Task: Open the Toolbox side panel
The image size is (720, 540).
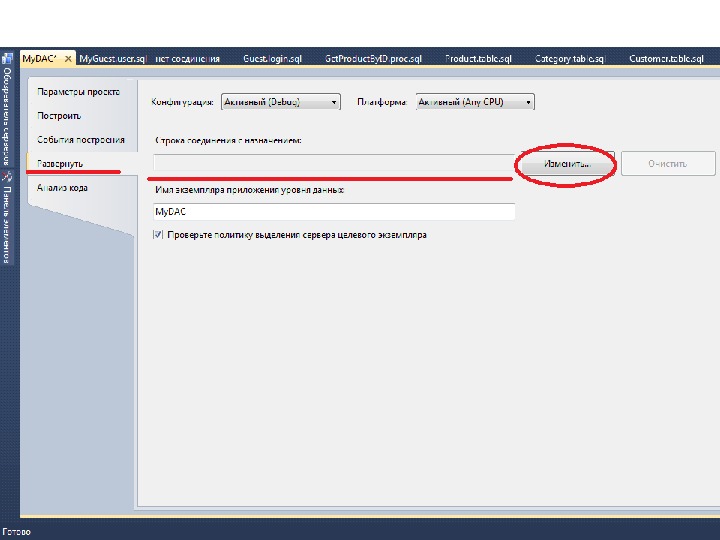Action: (7, 218)
